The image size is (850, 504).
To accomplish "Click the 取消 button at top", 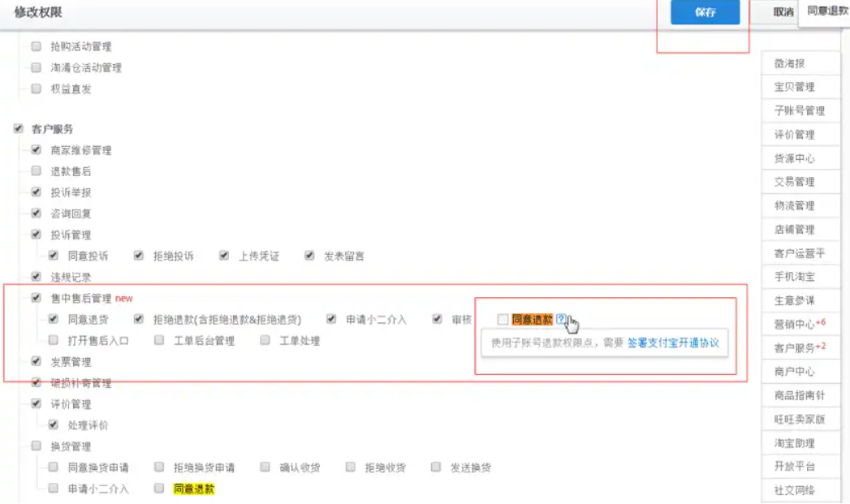I will click(783, 12).
